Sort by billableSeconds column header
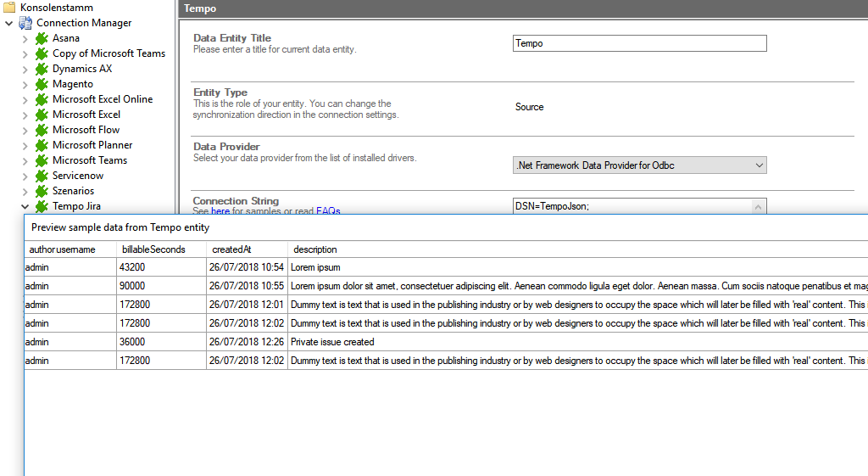This screenshot has height=476, width=868. (153, 249)
